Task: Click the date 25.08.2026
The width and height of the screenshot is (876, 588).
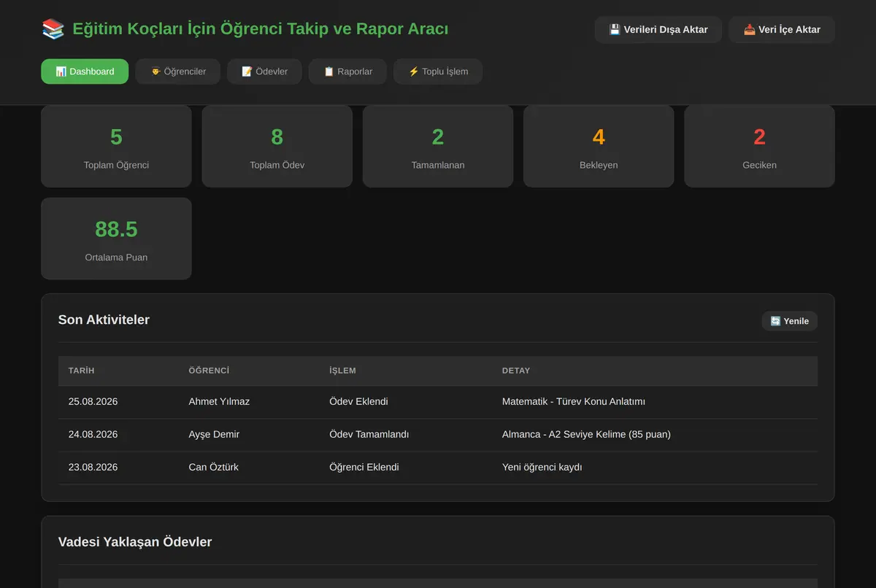Action: coord(93,401)
